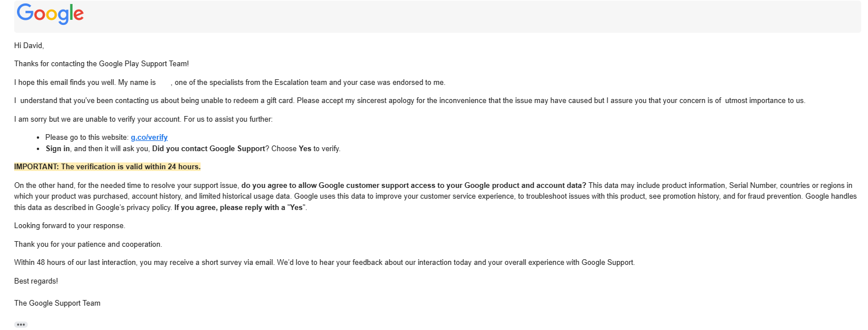Click the 'Looking forward to your response.' line

[x=70, y=226]
